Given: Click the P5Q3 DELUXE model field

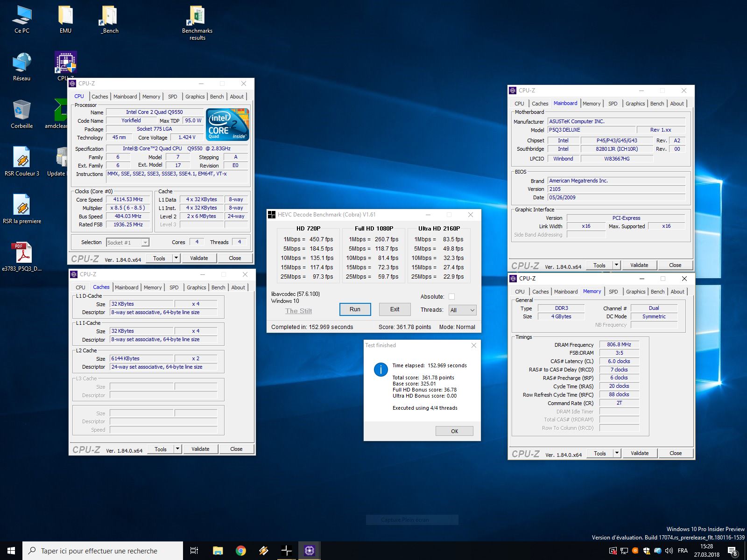Looking at the screenshot, I should click(x=592, y=130).
